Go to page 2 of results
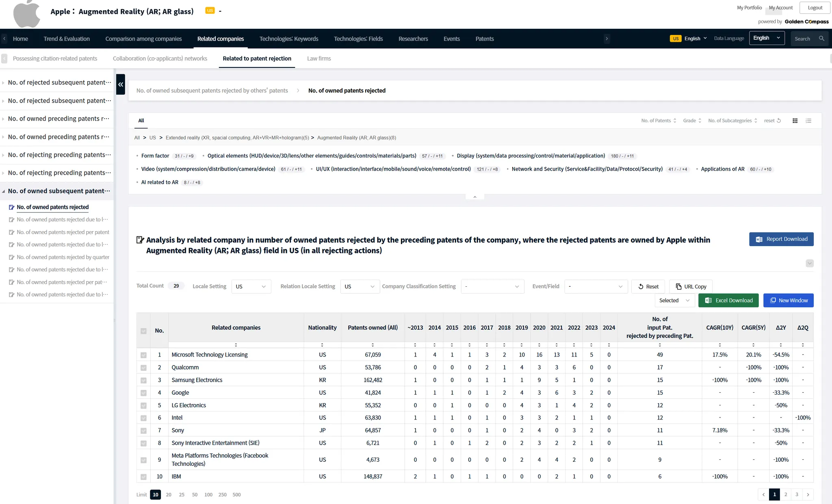Viewport: 832px width, 504px height. (x=786, y=494)
